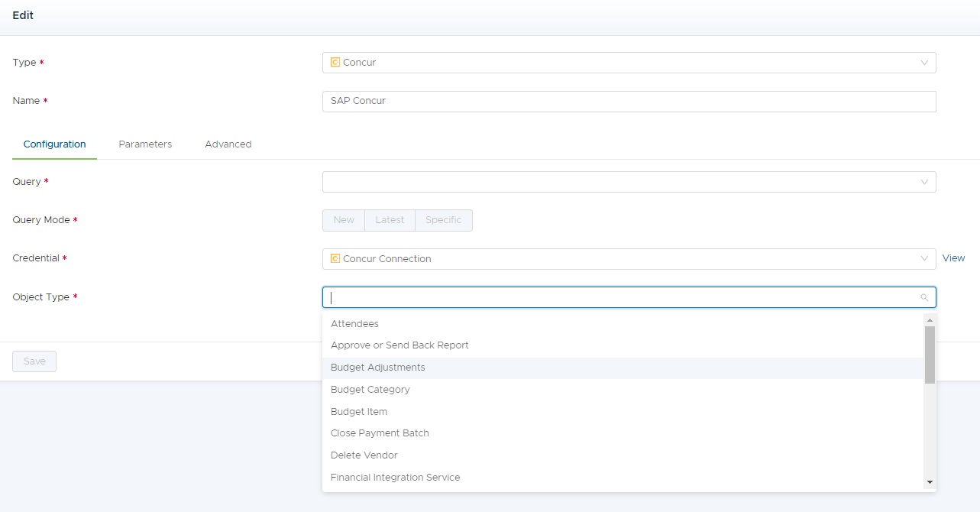Select Delete Vendor from the dropdown list

pos(364,455)
